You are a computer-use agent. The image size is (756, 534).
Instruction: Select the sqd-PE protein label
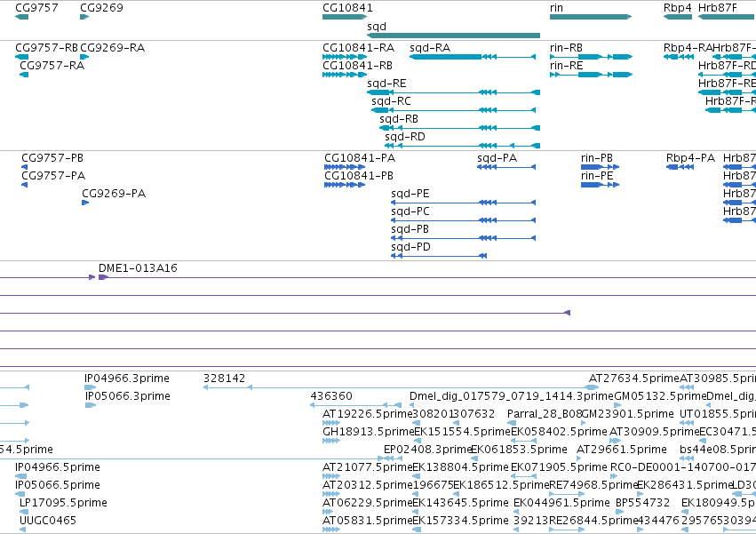pos(410,194)
